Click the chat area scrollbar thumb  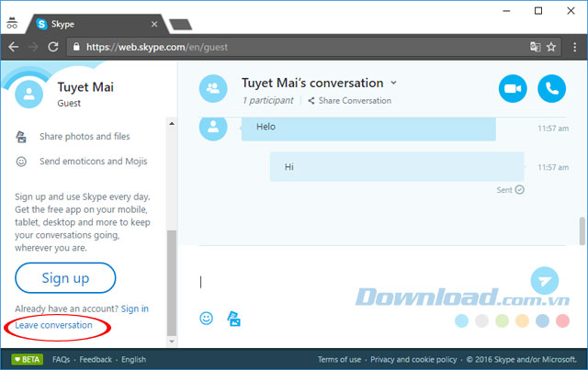point(582,231)
